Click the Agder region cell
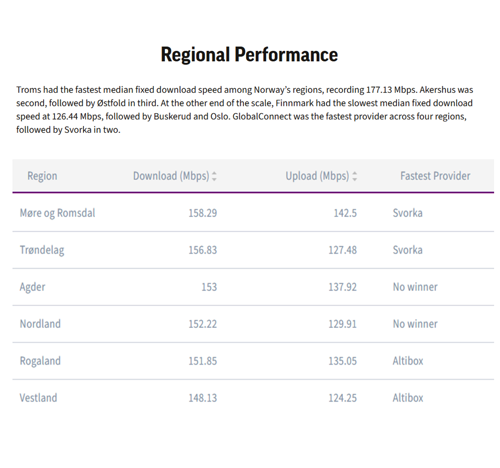 32,287
